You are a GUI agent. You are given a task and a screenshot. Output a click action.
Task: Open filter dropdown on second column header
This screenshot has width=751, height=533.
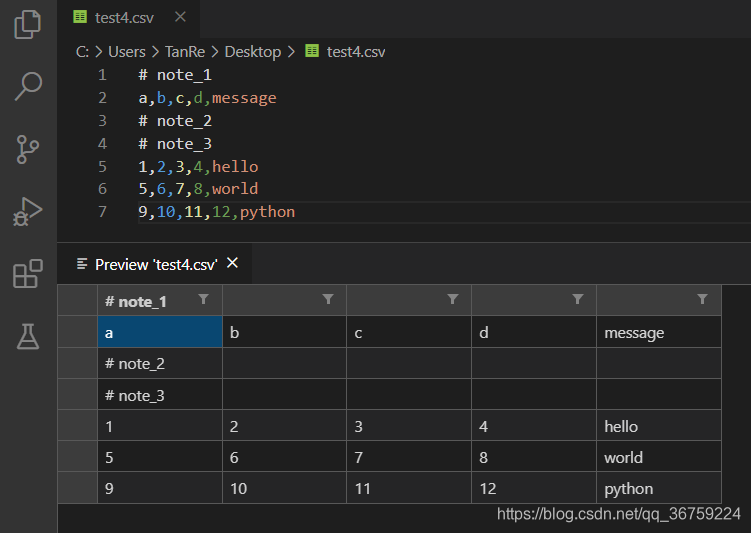tap(328, 299)
